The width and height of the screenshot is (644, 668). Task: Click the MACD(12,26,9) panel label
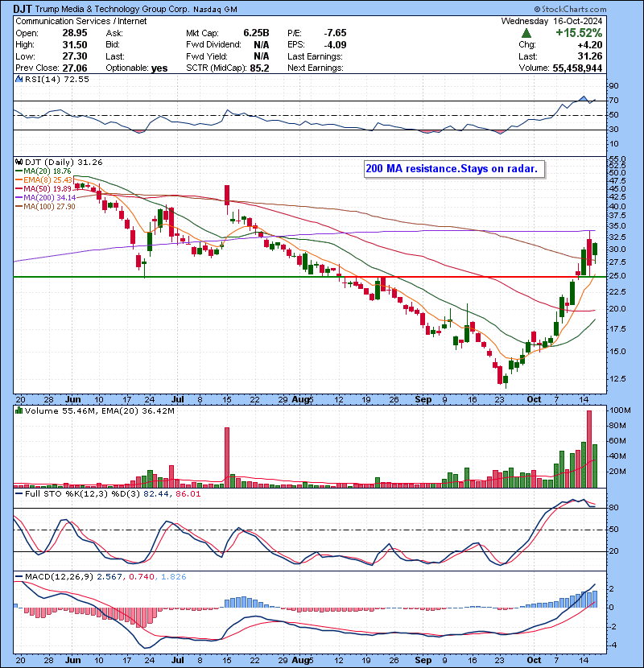[x=59, y=577]
